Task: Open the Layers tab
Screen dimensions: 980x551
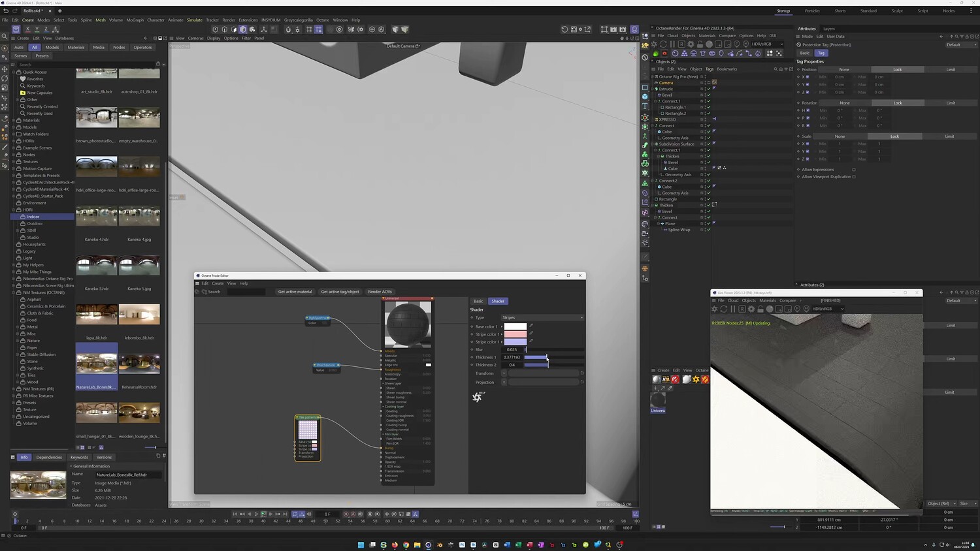Action: point(829,29)
